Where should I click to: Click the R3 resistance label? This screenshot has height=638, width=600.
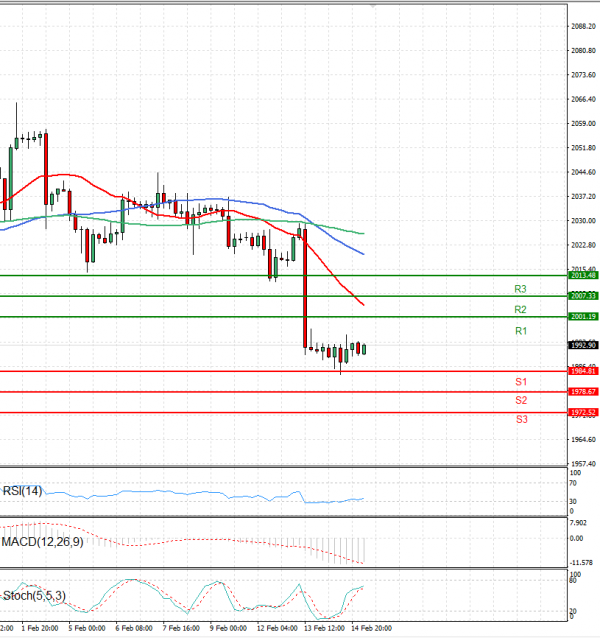tap(520, 289)
